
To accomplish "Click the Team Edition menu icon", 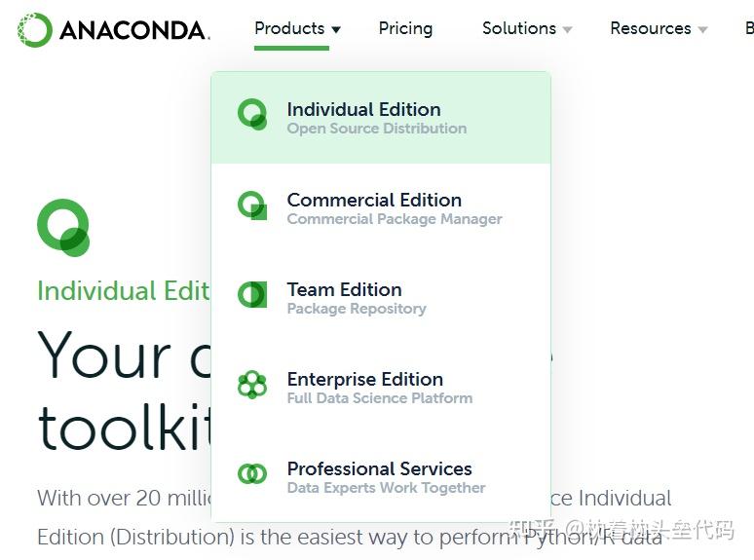I will click(x=252, y=294).
